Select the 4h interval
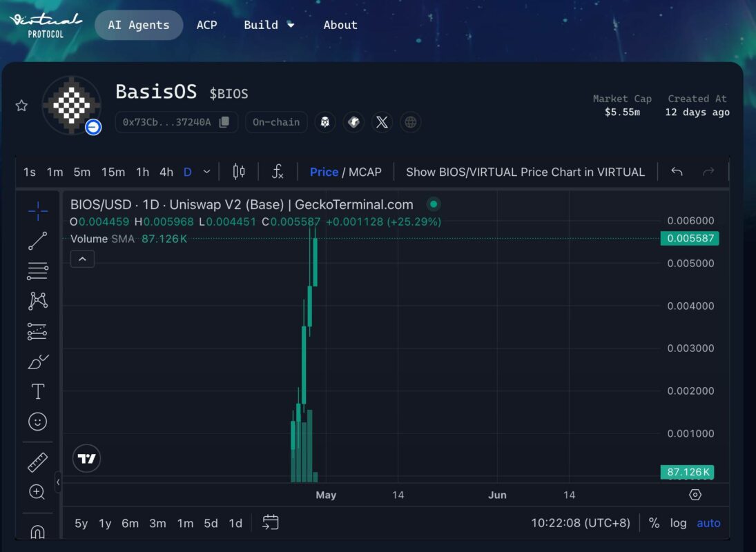This screenshot has width=756, height=552. click(x=166, y=172)
